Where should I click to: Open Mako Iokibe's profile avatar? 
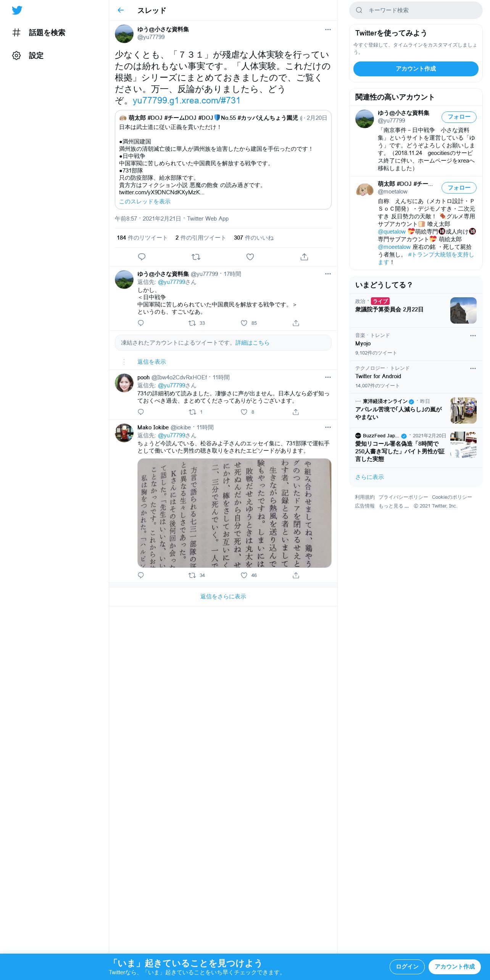click(x=124, y=433)
